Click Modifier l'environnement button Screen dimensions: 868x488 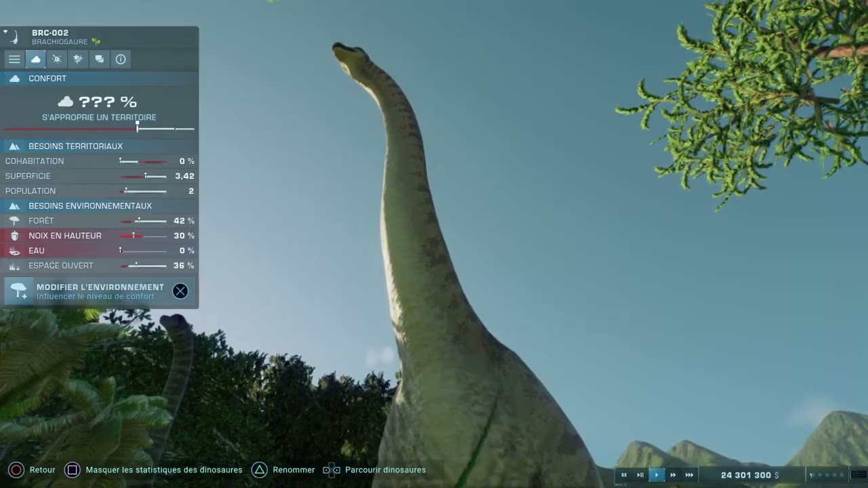(x=99, y=291)
